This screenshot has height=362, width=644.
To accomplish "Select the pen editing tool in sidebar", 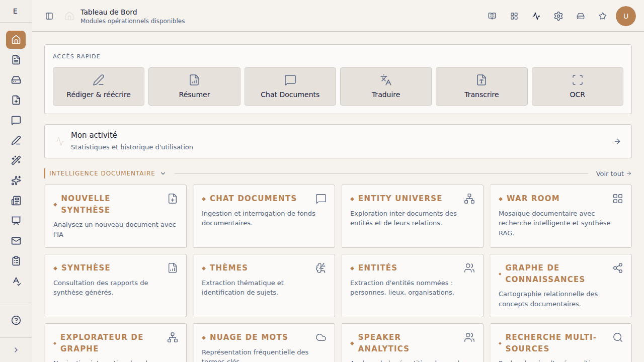I will tap(16, 140).
